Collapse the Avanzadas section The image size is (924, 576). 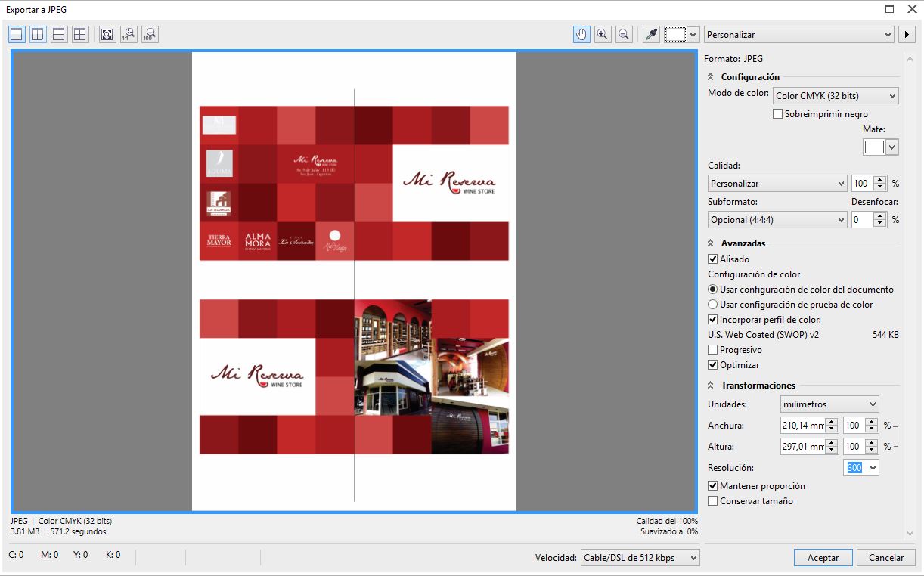[x=711, y=243]
